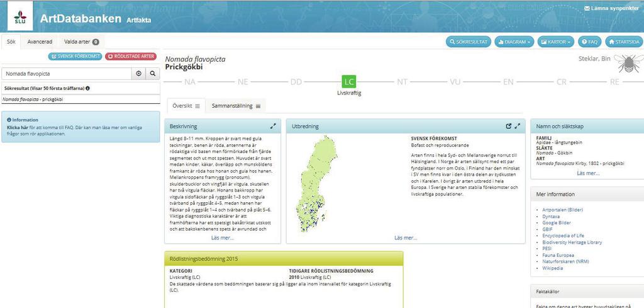Open the Biodiversity Heritage Library link
The width and height of the screenshot is (644, 308).
tap(572, 242)
